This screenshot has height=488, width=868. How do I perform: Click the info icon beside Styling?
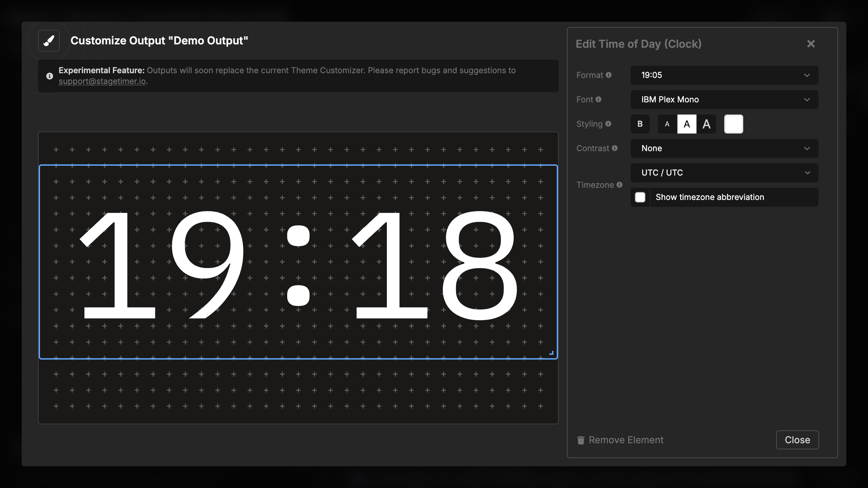609,124
